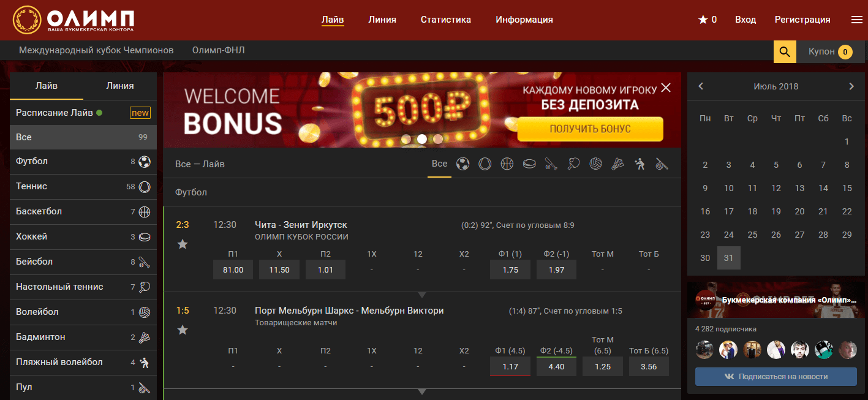Filter live events by football icon

tap(463, 164)
